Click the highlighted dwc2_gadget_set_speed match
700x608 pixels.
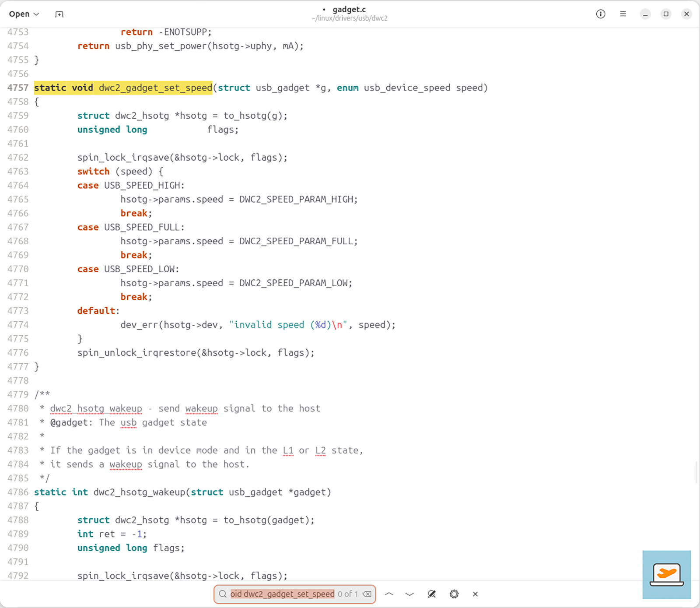point(155,88)
